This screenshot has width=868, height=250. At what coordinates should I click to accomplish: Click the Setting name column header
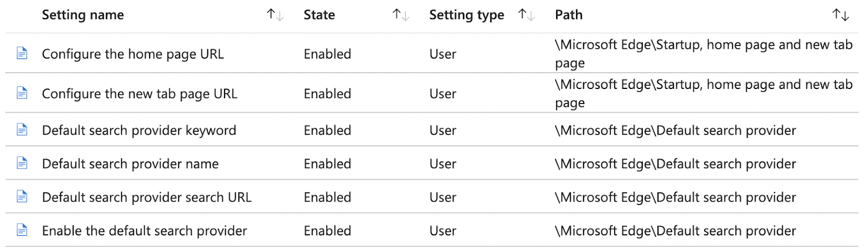tap(83, 15)
